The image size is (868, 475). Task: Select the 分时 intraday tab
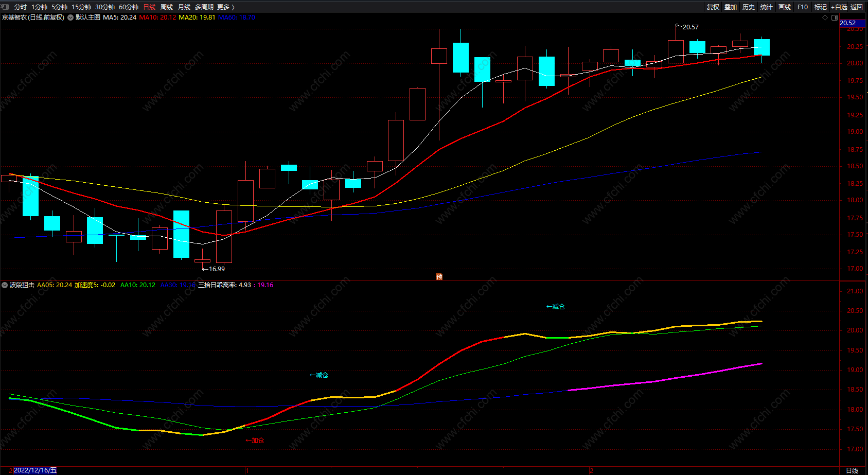point(20,7)
